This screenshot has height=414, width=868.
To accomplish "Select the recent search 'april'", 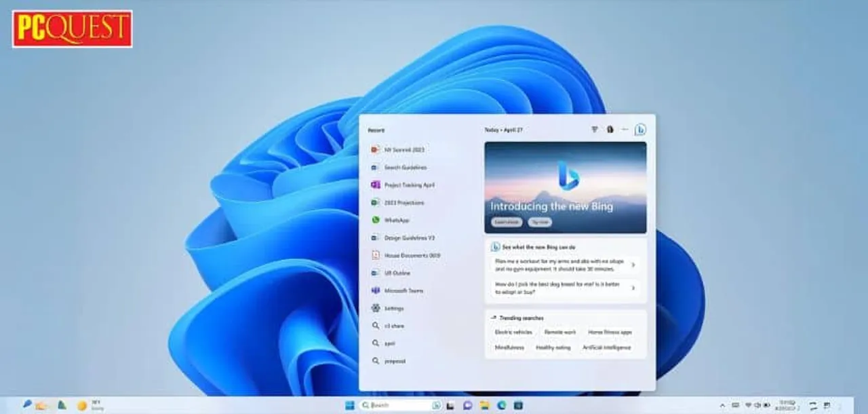I will (x=383, y=343).
